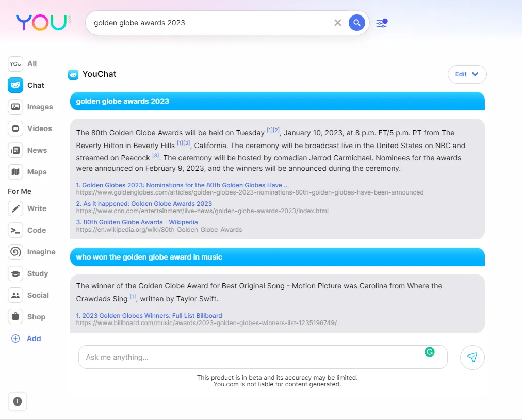Switch to the Videos tab label
This screenshot has width=522, height=420.
[40, 128]
